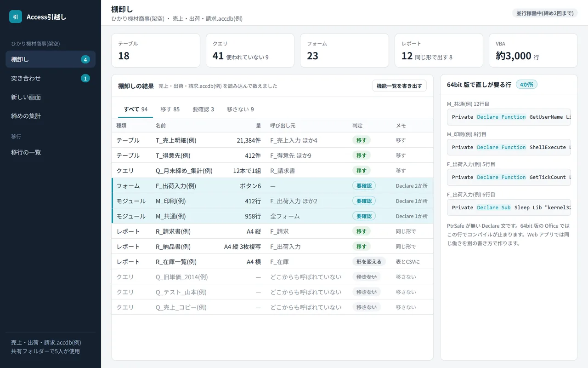Switch to the 移す 85 tab

170,109
